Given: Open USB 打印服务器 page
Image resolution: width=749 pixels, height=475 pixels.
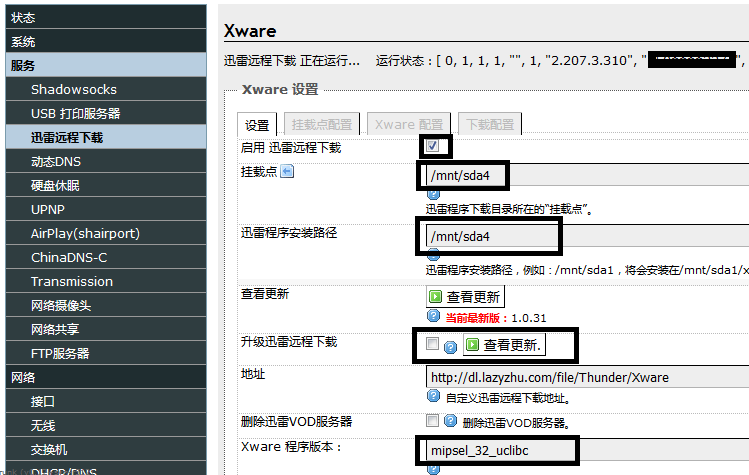Looking at the screenshot, I should coord(106,113).
